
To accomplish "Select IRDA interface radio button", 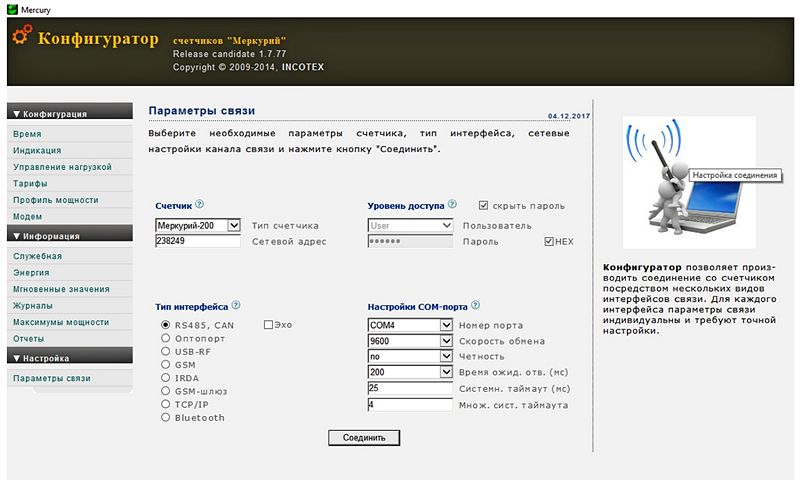I will pos(165,378).
